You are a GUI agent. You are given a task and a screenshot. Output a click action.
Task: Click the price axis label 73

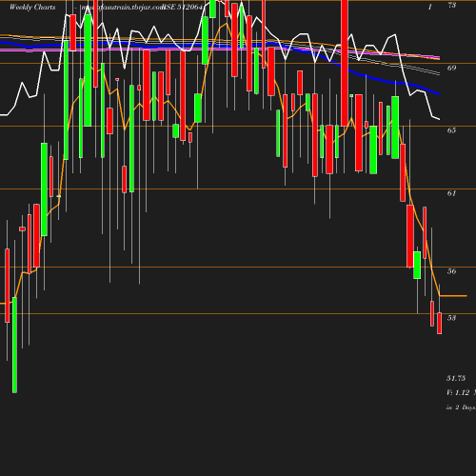click(452, 5)
